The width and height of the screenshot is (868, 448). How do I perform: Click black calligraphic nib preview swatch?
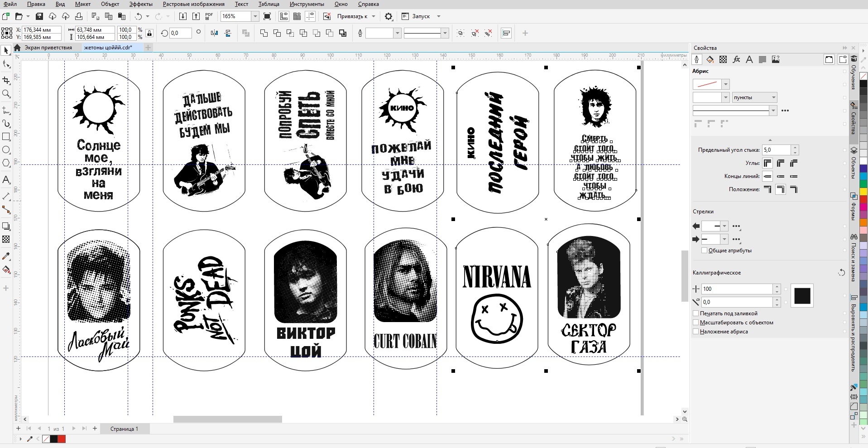tap(802, 296)
